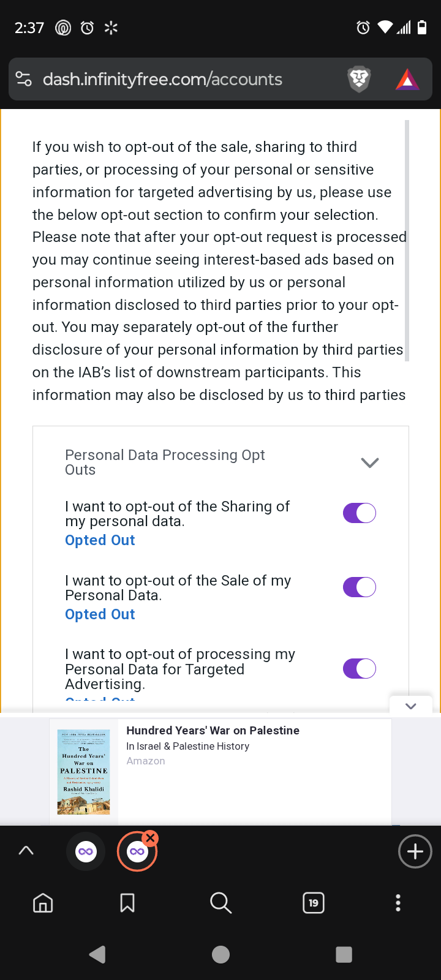Toggle opt-out of Sale of Personal Data
This screenshot has width=441, height=980.
[360, 587]
